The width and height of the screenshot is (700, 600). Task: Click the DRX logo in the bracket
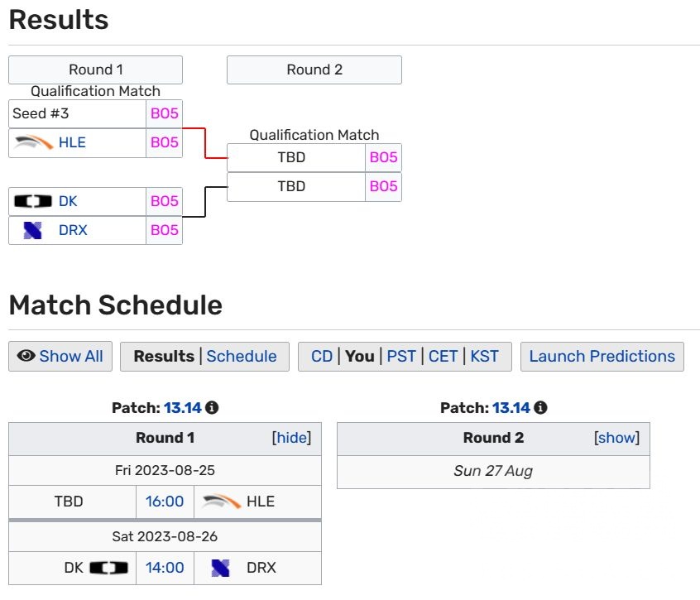pyautogui.click(x=33, y=230)
